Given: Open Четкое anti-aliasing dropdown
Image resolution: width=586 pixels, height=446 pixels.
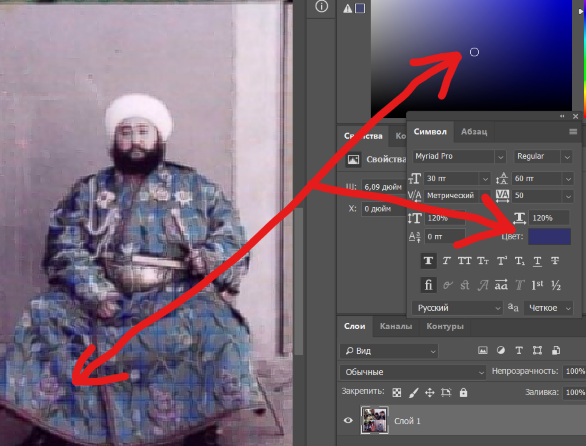Looking at the screenshot, I should (x=548, y=308).
